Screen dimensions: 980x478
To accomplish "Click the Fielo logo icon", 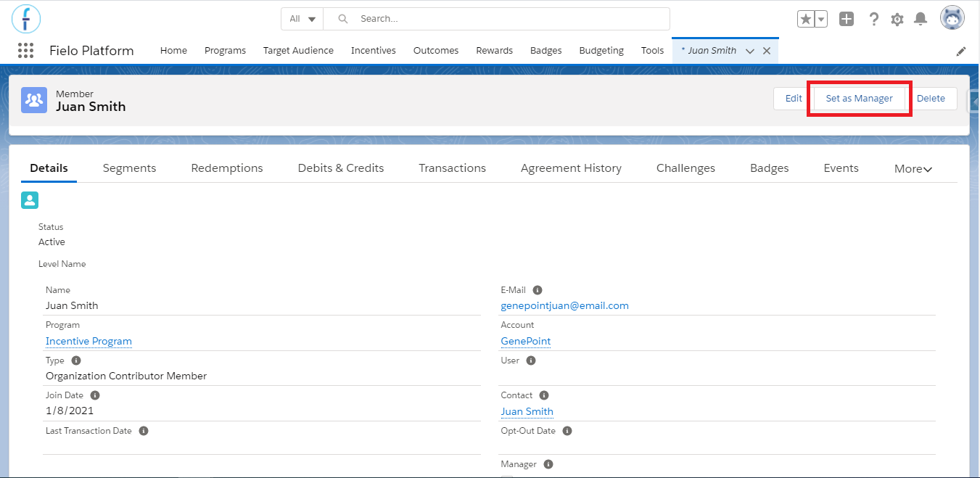I will (26, 18).
